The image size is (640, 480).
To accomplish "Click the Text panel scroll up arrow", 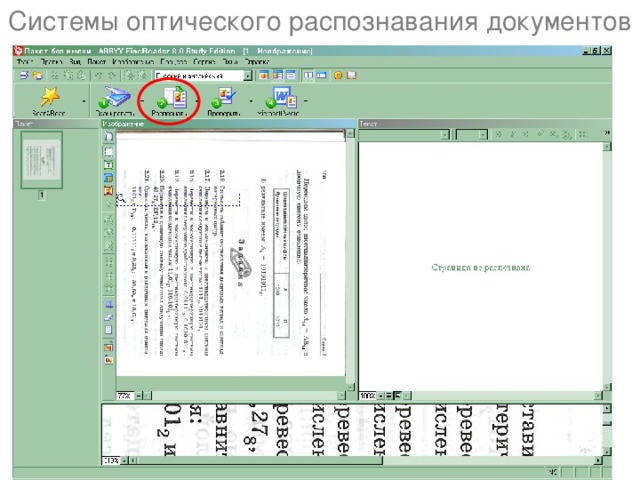I will click(x=607, y=146).
